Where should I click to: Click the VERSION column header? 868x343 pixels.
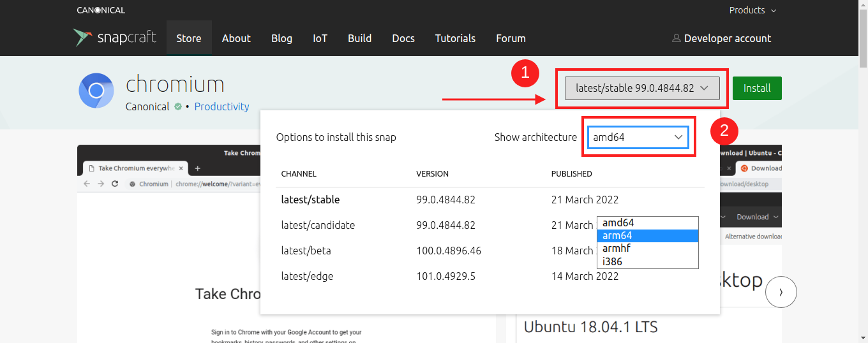point(433,173)
